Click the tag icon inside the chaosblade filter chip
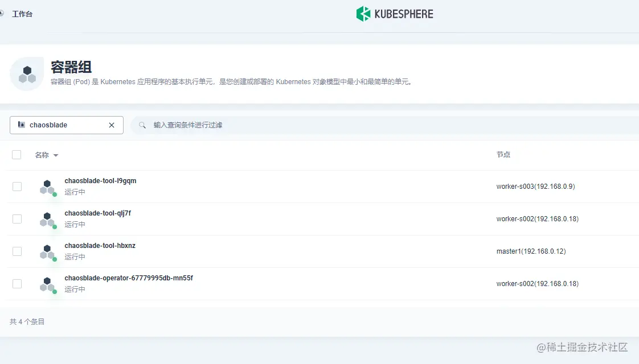The height and width of the screenshot is (364, 639). tap(21, 125)
